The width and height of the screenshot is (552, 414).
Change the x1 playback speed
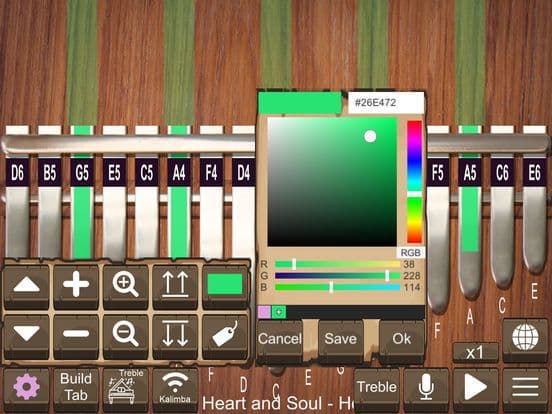(475, 352)
